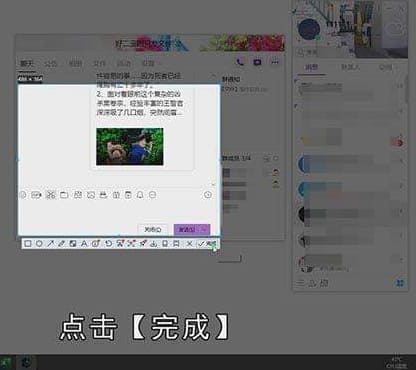Viewport: 416px width, 370px height.
Task: Click the 关闭 button in chat window
Action: coord(153,229)
